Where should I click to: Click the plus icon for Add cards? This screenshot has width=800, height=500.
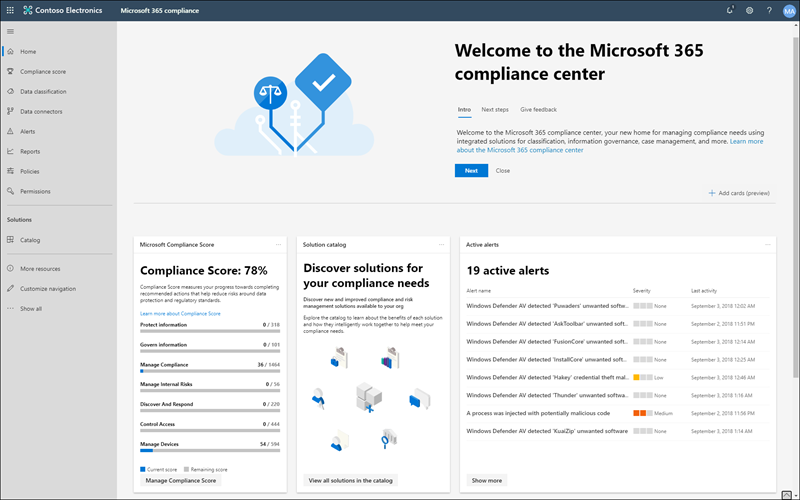click(712, 193)
